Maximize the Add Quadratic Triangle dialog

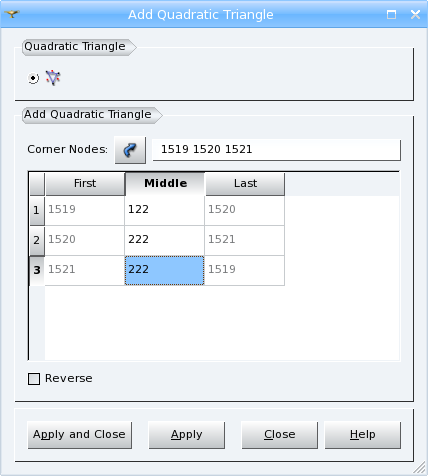click(x=391, y=15)
